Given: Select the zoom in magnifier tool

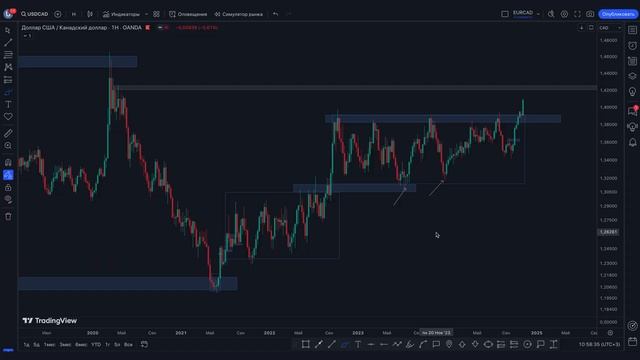Looking at the screenshot, I should click(8, 146).
